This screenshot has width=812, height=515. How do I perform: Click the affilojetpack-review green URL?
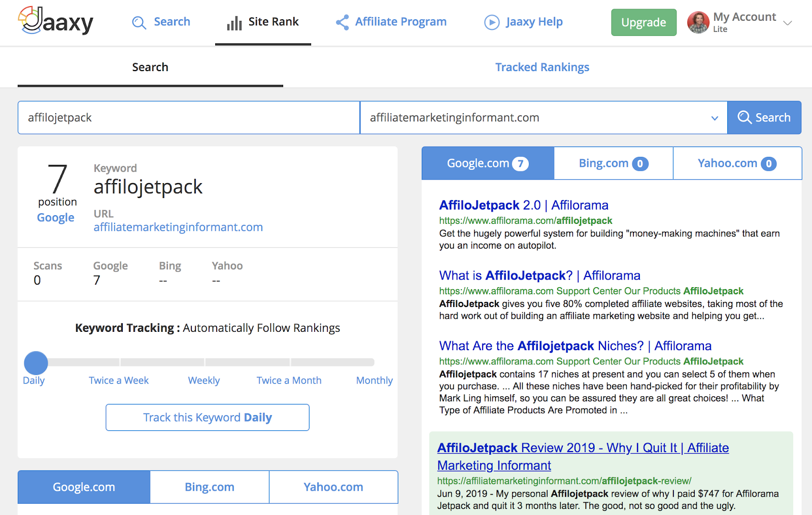[x=564, y=481]
